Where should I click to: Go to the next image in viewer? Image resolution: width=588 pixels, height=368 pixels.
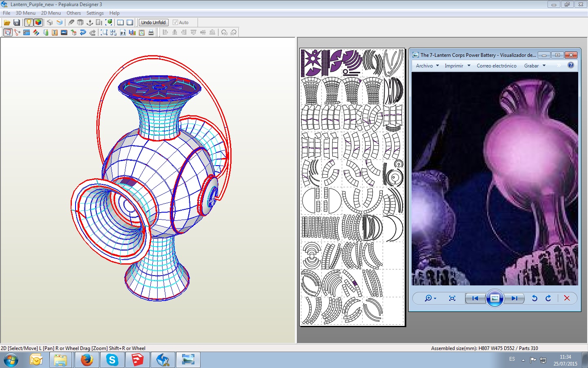tap(514, 298)
